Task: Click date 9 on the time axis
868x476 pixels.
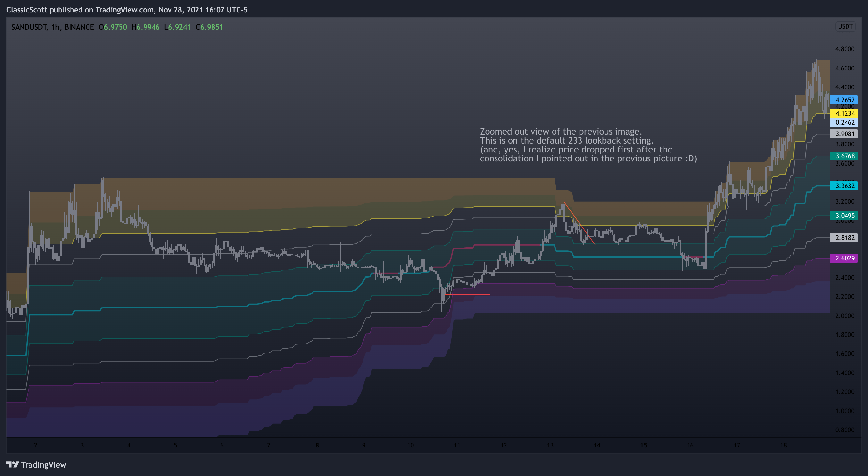Action: click(363, 445)
